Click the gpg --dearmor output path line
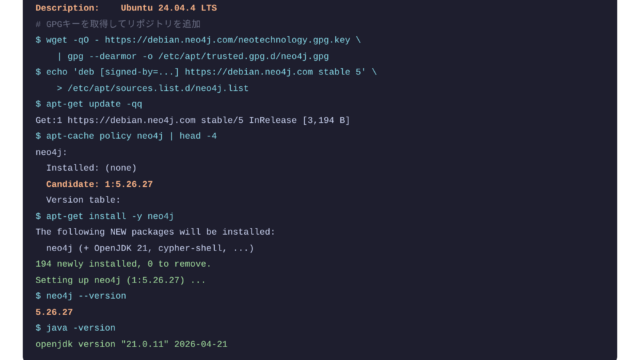The width and height of the screenshot is (640, 360). (193, 56)
